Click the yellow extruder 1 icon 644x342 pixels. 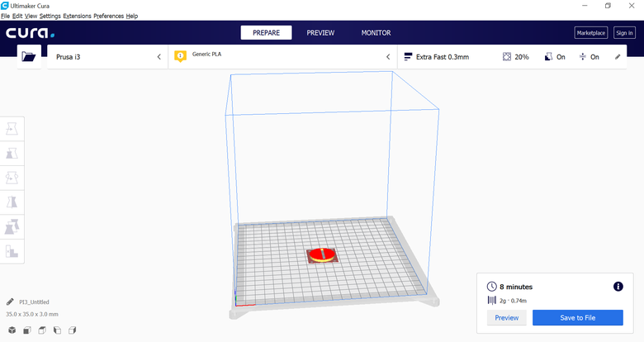[x=180, y=56]
